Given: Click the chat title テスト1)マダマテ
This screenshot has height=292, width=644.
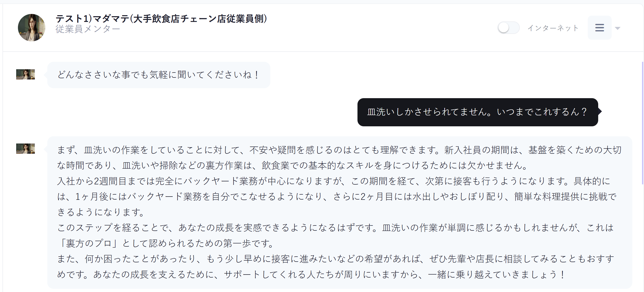Looking at the screenshot, I should (161, 18).
